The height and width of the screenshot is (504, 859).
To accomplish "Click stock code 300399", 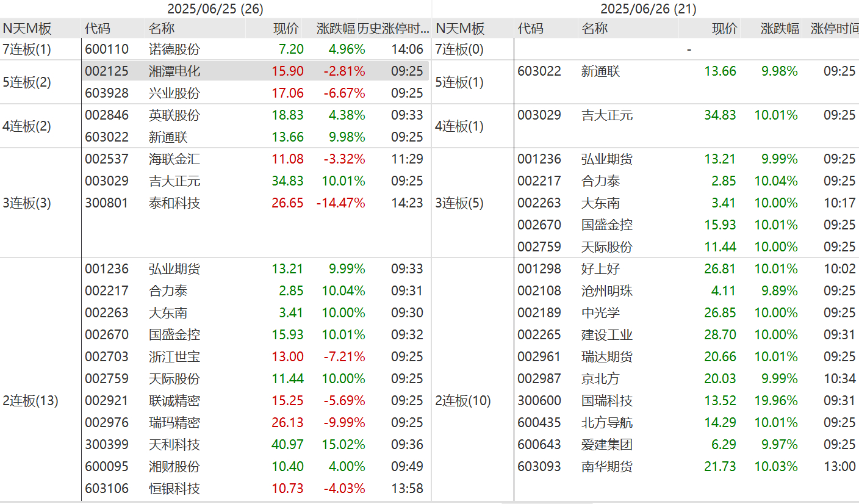I will pyautogui.click(x=107, y=445).
